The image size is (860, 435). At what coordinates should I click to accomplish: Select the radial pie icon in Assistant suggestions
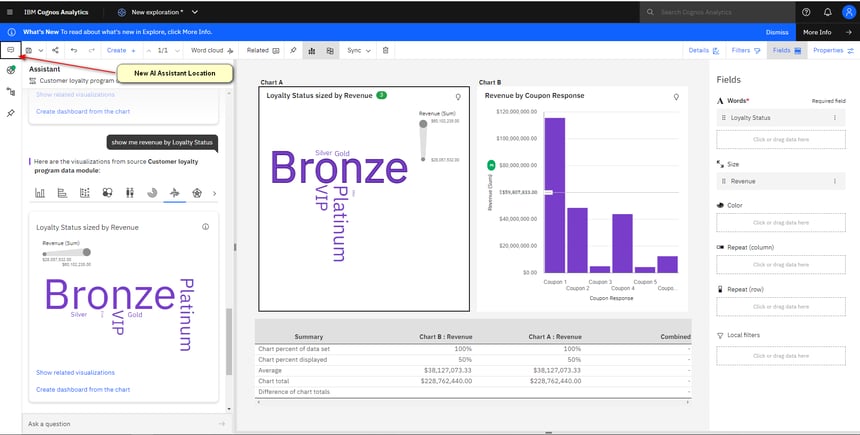152,193
